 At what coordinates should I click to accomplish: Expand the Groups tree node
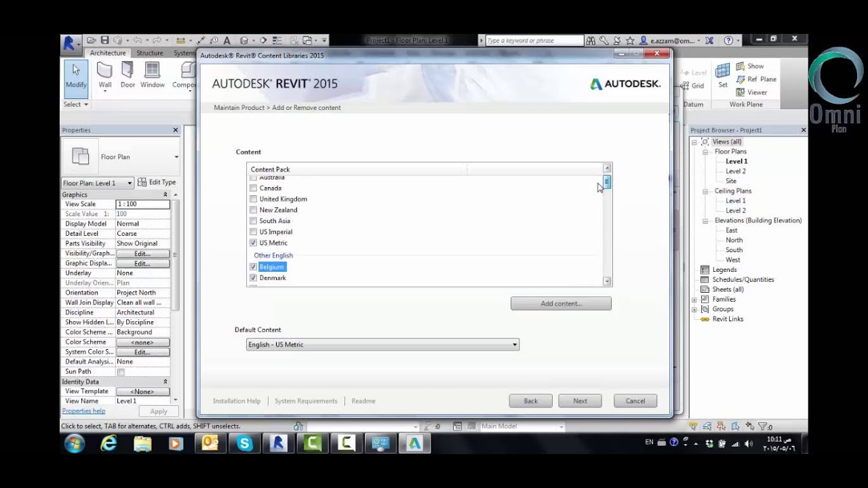point(694,309)
